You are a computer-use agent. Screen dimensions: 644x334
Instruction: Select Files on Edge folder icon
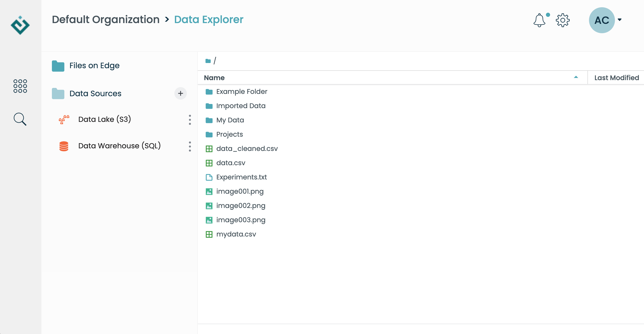58,66
